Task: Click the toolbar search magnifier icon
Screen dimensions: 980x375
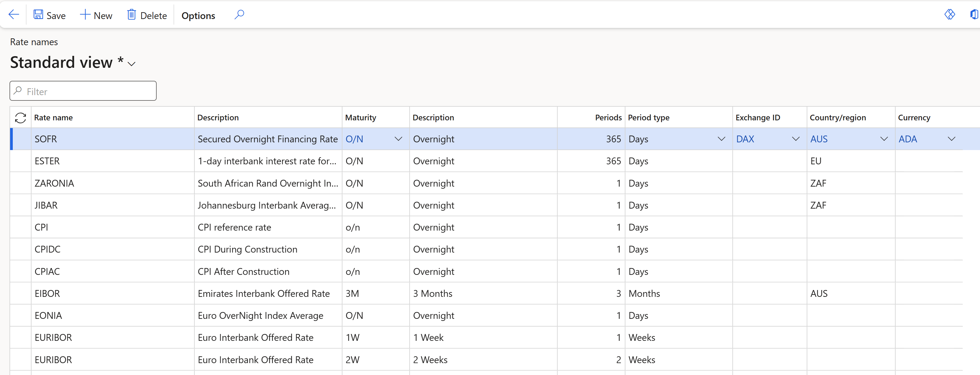Action: (239, 15)
